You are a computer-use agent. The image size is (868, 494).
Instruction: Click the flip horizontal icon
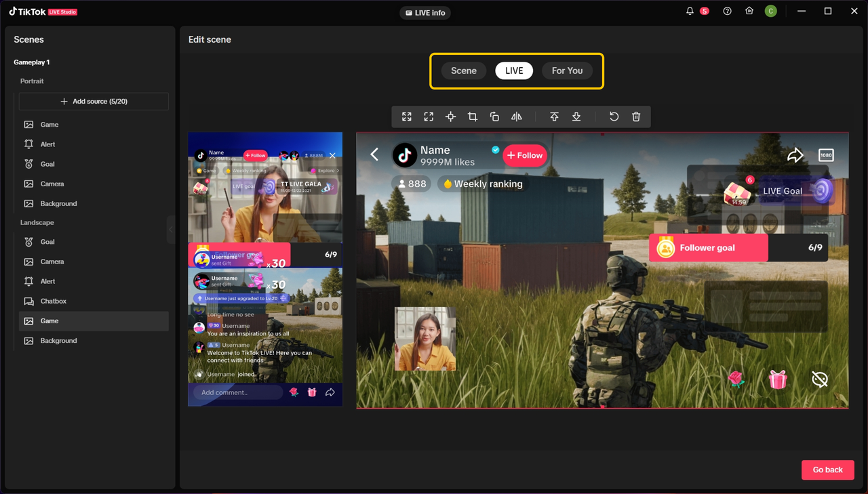517,117
